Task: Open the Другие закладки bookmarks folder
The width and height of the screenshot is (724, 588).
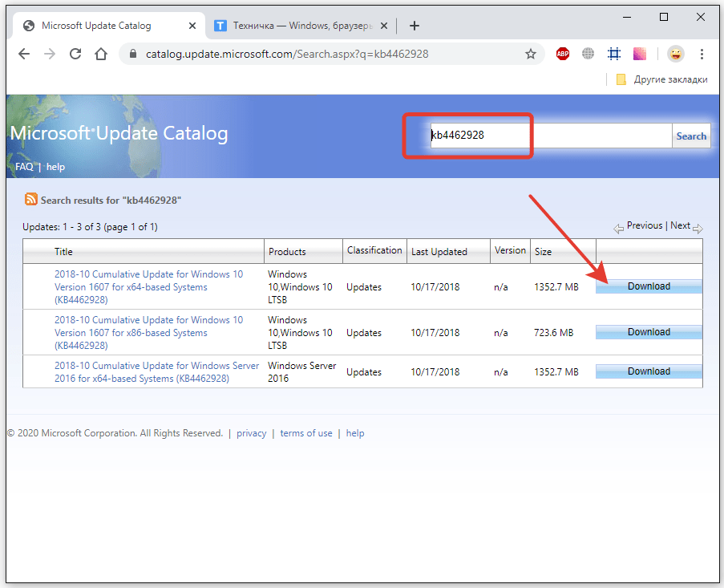Action: pyautogui.click(x=661, y=79)
